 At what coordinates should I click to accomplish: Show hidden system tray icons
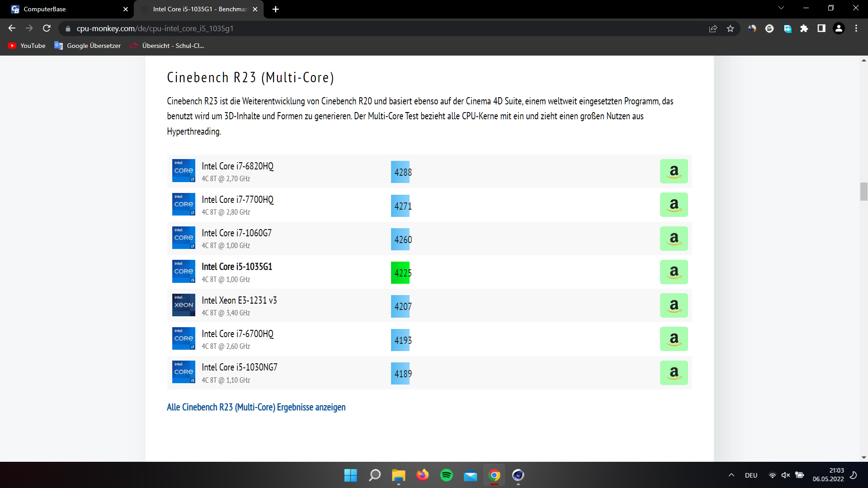[731, 475]
